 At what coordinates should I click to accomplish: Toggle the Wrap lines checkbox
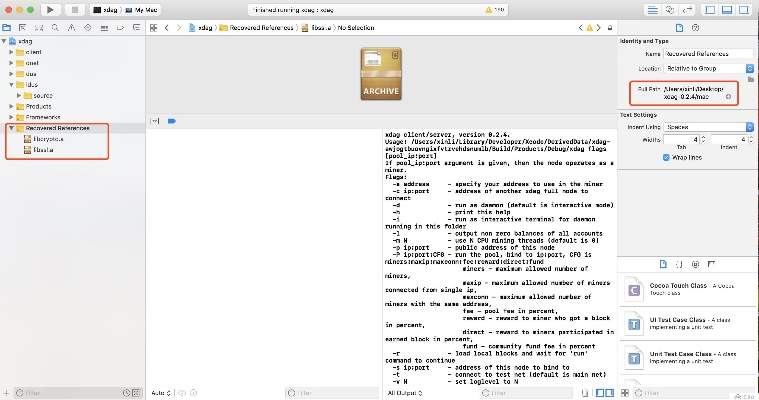664,157
